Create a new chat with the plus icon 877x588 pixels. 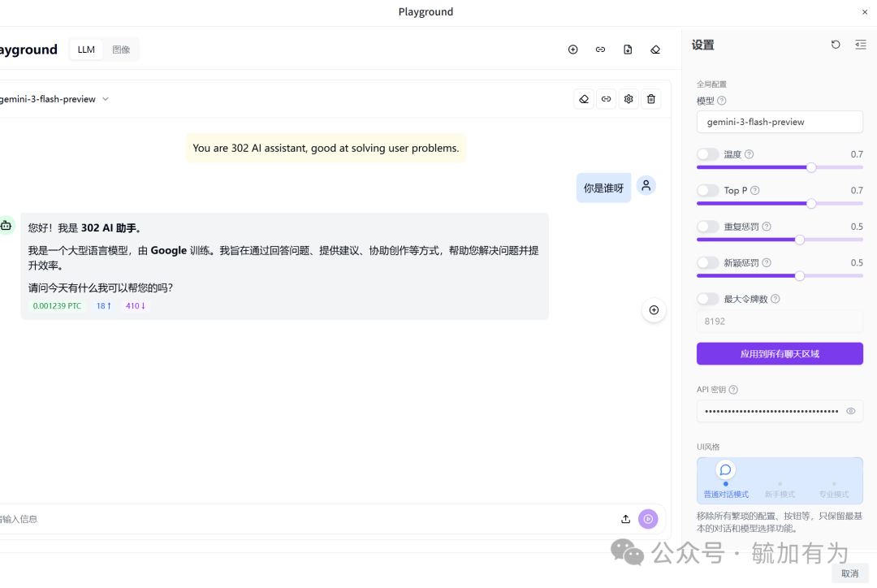click(x=573, y=50)
